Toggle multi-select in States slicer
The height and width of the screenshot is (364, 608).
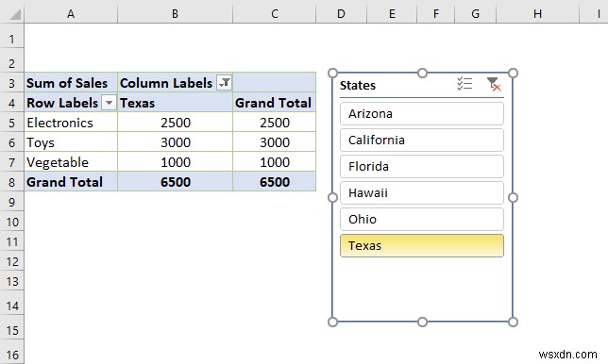tap(464, 84)
